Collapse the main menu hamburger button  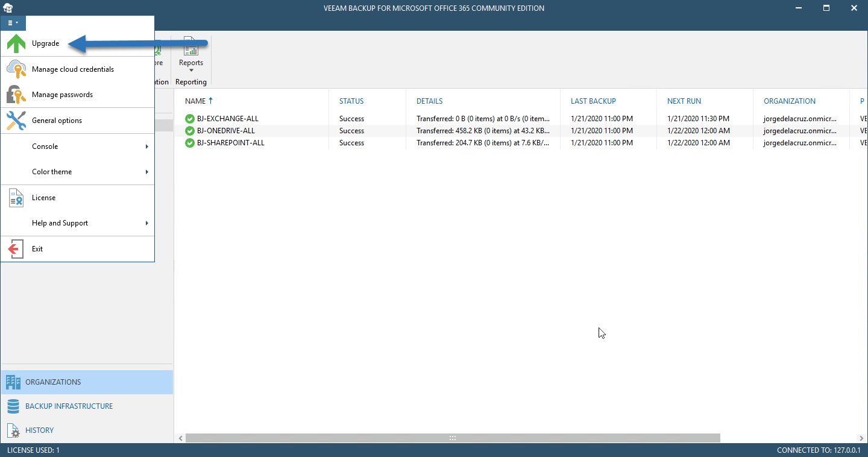pyautogui.click(x=13, y=23)
